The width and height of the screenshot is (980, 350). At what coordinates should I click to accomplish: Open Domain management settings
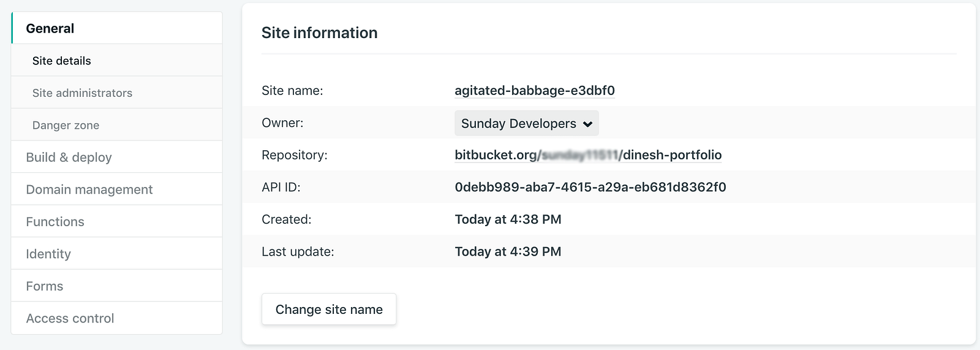point(89,189)
